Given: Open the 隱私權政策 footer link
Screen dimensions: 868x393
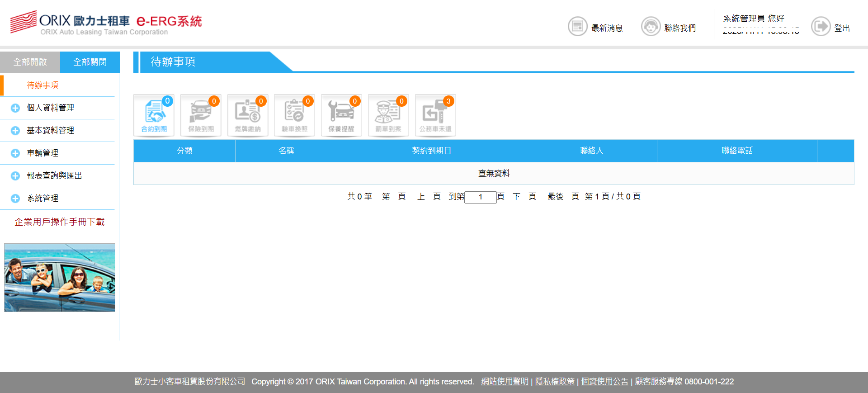Looking at the screenshot, I should (555, 382).
